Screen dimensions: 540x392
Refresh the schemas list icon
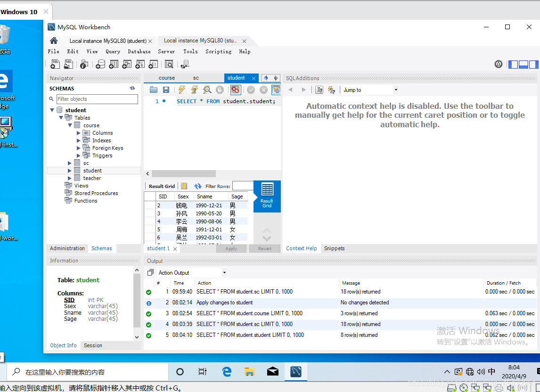pos(132,89)
